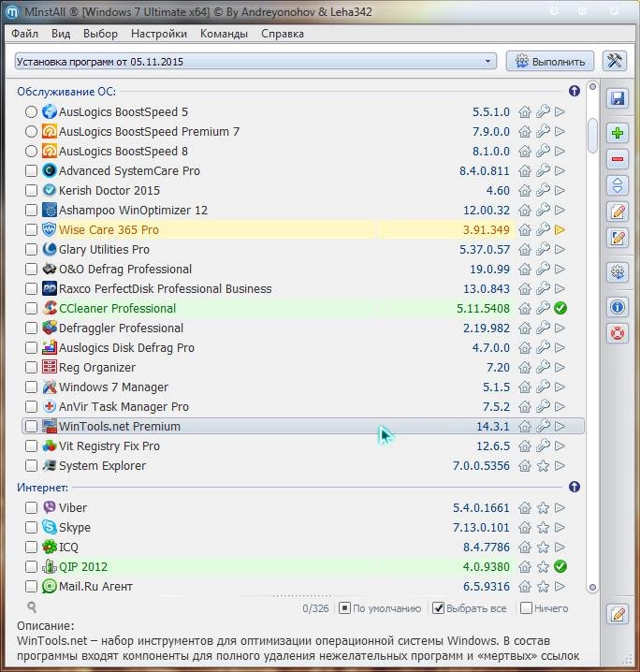Click the gear icon in right sidebar
The image size is (640, 672).
click(618, 272)
